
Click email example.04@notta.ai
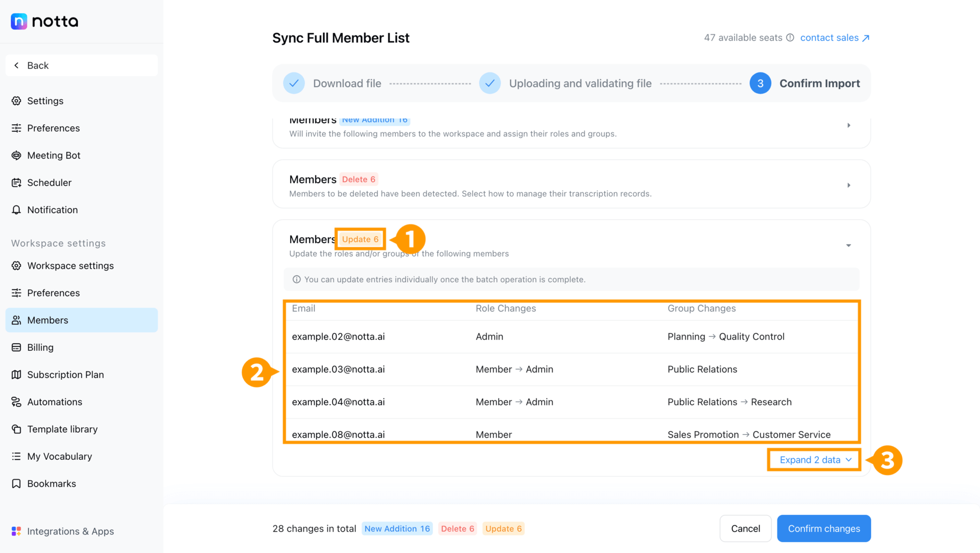coord(338,402)
